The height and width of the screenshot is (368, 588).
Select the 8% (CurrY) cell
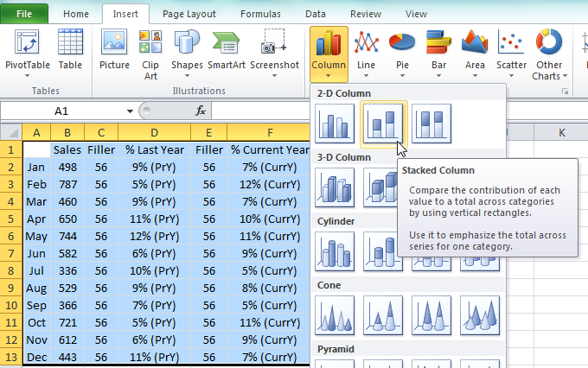269,288
